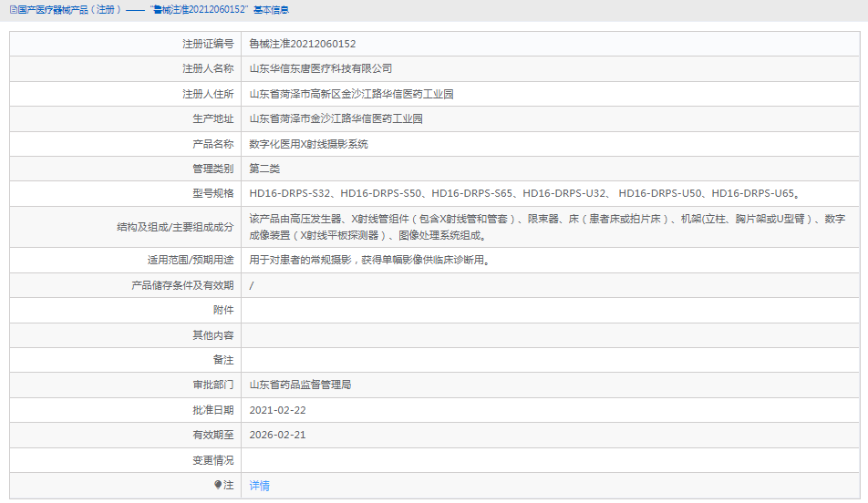Click the 结构及组成 composition description text
This screenshot has width=868, height=503.
click(x=547, y=227)
